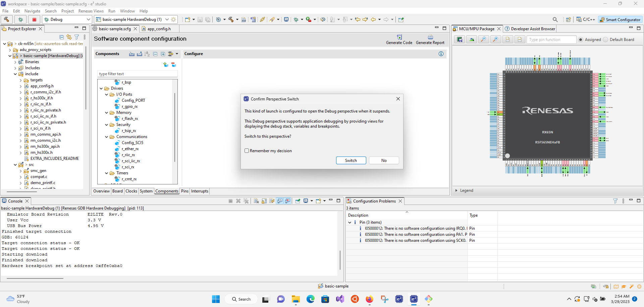Image resolution: width=644 pixels, height=307 pixels.
Task: Switch to the Pins tab
Action: (x=185, y=191)
